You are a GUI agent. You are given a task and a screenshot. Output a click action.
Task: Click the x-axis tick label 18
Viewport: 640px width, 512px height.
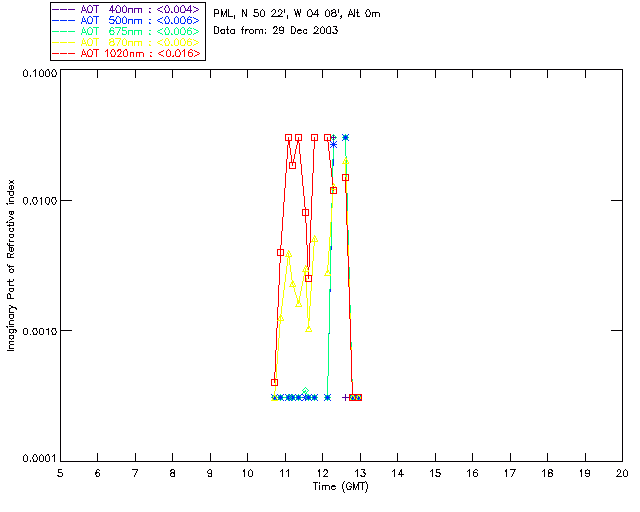[547, 473]
